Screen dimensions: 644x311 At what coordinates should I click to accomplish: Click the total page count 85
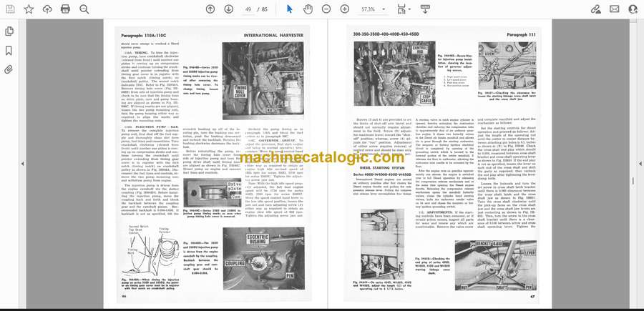(x=265, y=9)
